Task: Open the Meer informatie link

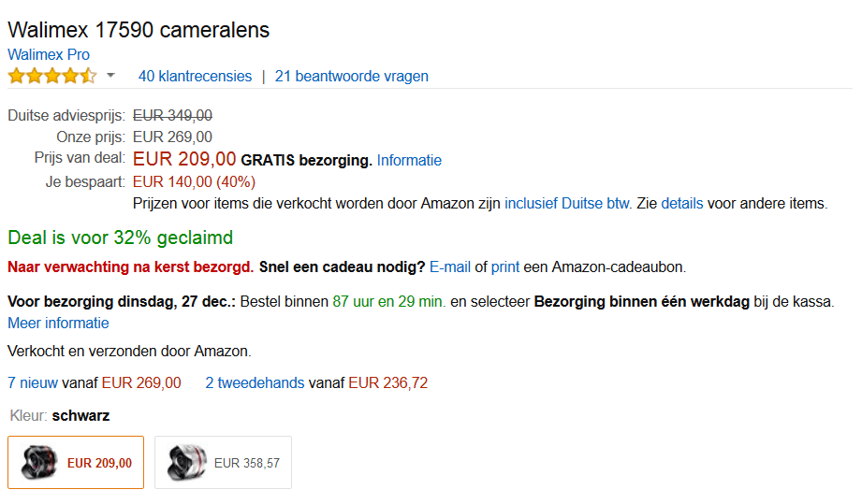Action: (58, 323)
